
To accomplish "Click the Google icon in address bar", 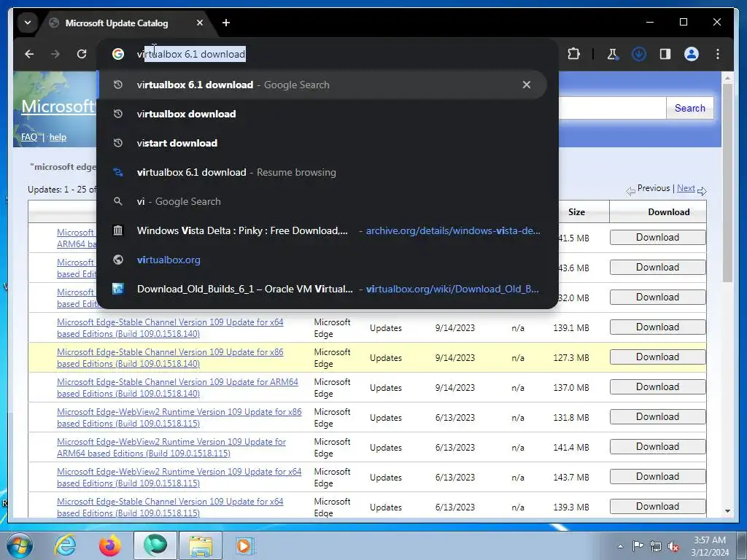I will tap(118, 54).
